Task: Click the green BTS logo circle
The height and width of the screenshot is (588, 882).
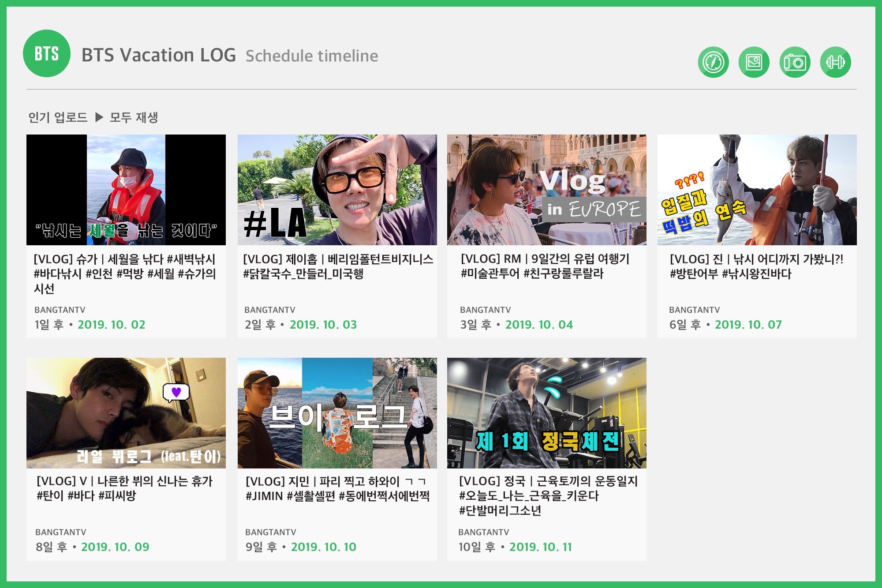Action: click(47, 54)
